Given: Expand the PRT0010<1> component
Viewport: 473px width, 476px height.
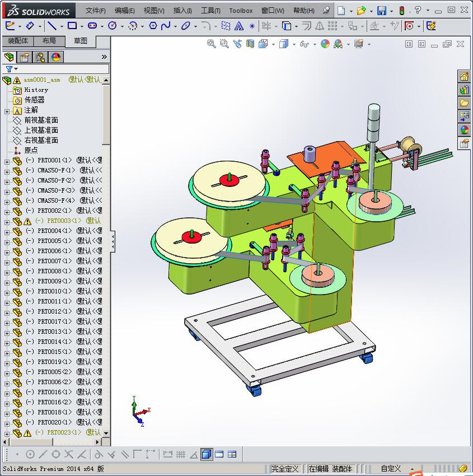Looking at the screenshot, I should [7, 293].
